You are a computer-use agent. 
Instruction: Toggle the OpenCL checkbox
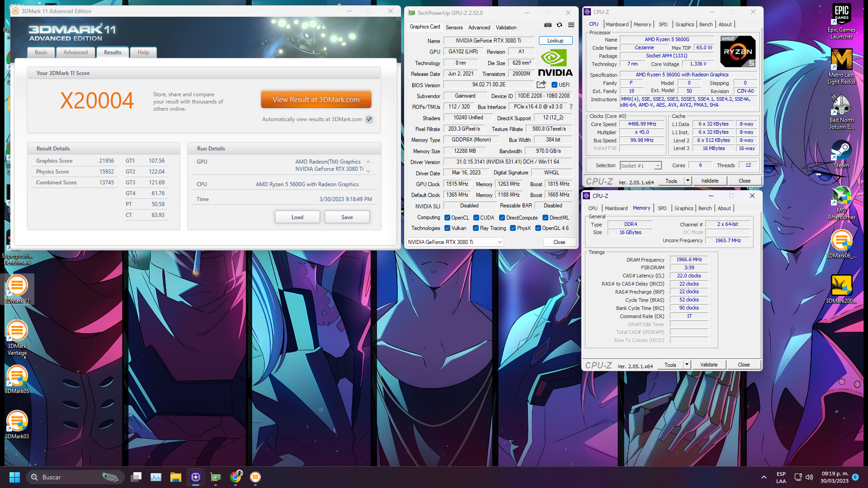pos(447,217)
